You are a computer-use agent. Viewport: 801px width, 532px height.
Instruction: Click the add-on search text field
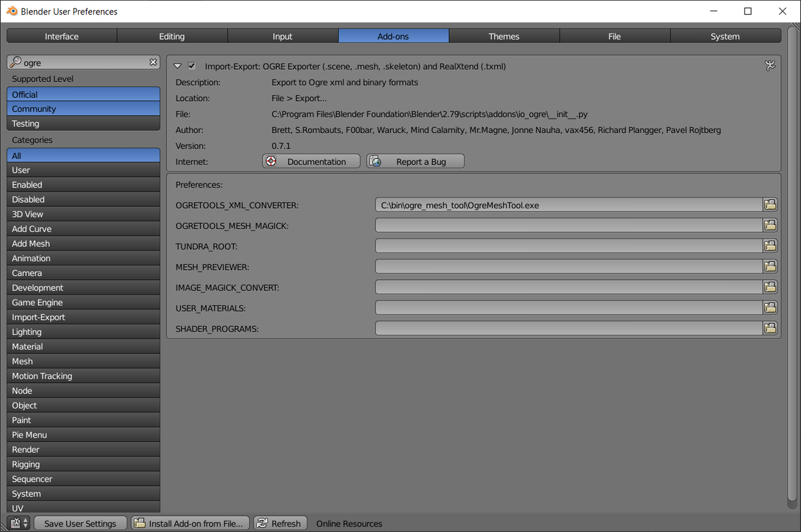84,62
